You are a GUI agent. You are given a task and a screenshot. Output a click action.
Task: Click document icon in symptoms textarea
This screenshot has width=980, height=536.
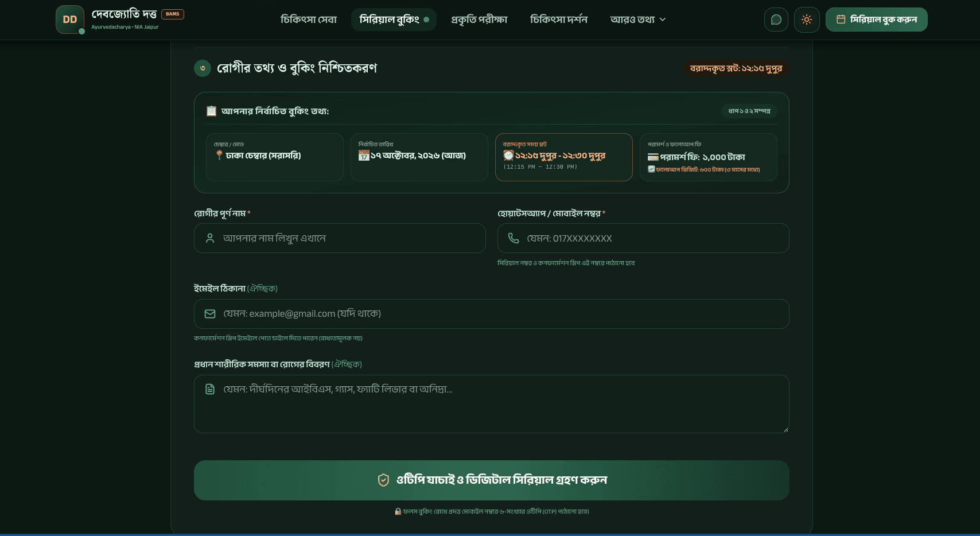point(210,389)
